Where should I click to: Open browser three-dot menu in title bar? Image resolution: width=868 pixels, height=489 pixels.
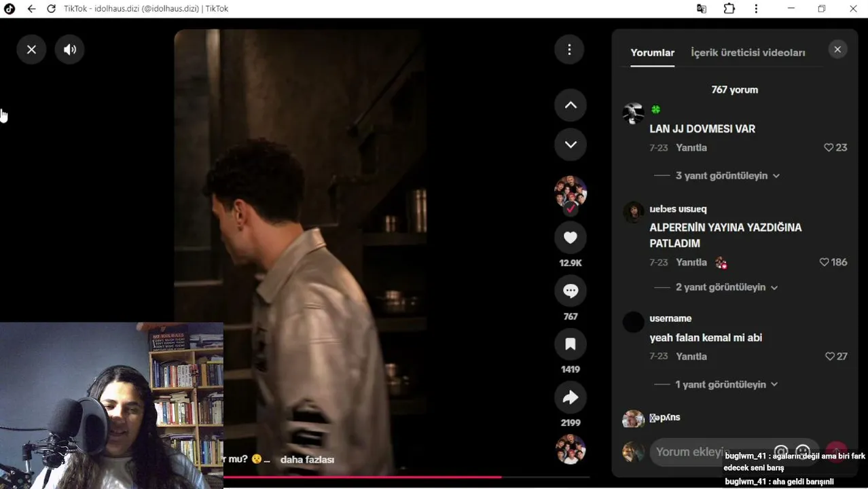[x=756, y=9]
